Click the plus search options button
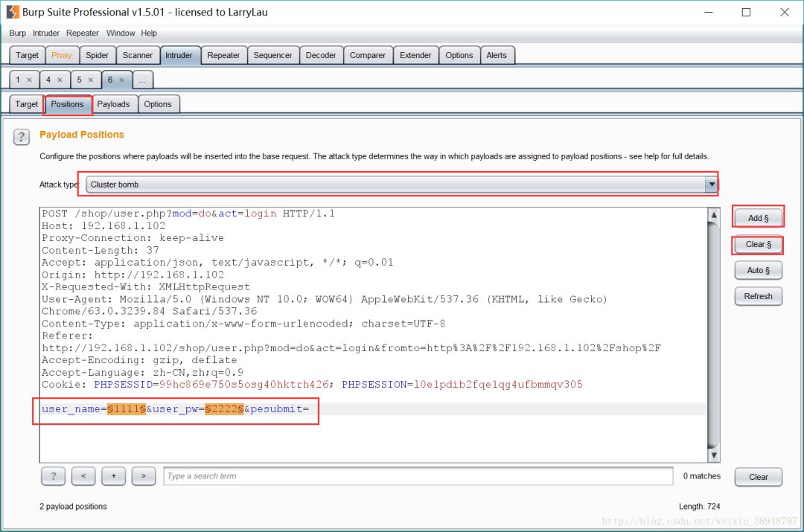The image size is (804, 532). [x=113, y=476]
